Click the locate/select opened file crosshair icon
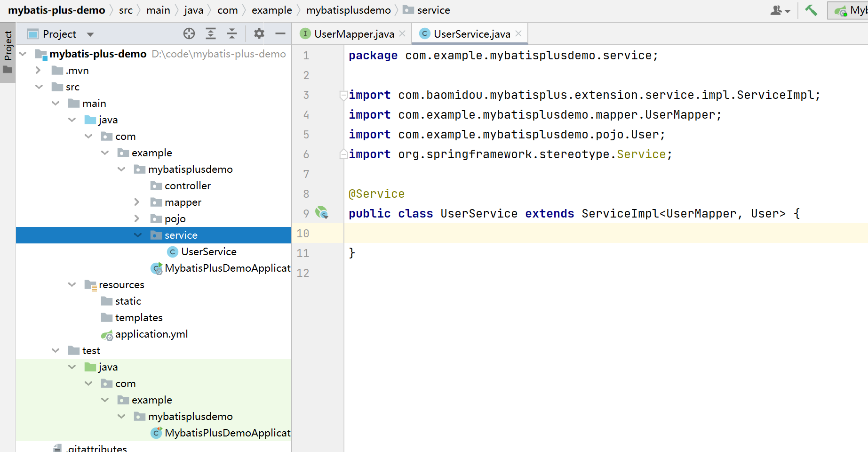The width and height of the screenshot is (868, 452). (x=189, y=33)
